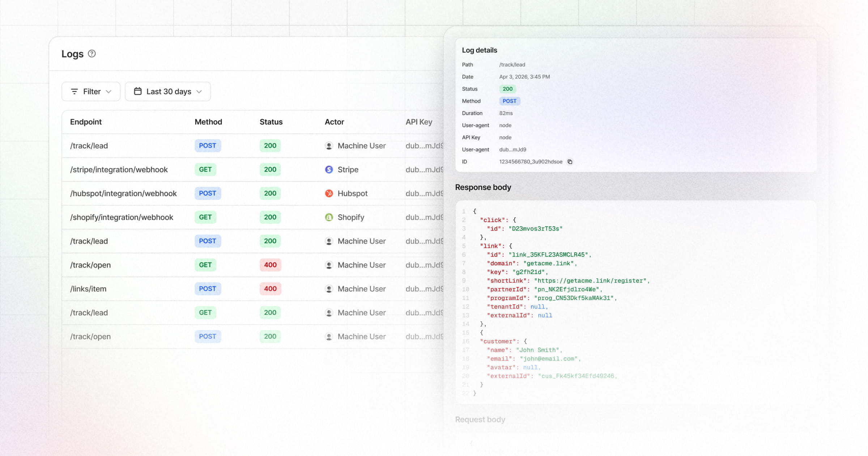
Task: Open the Last 30 days date range
Action: (x=168, y=92)
